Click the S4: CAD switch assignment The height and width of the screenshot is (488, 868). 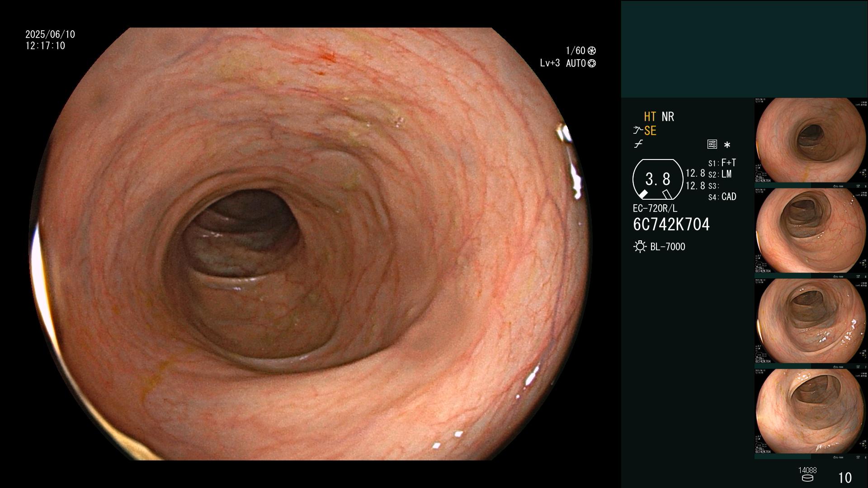coord(722,197)
